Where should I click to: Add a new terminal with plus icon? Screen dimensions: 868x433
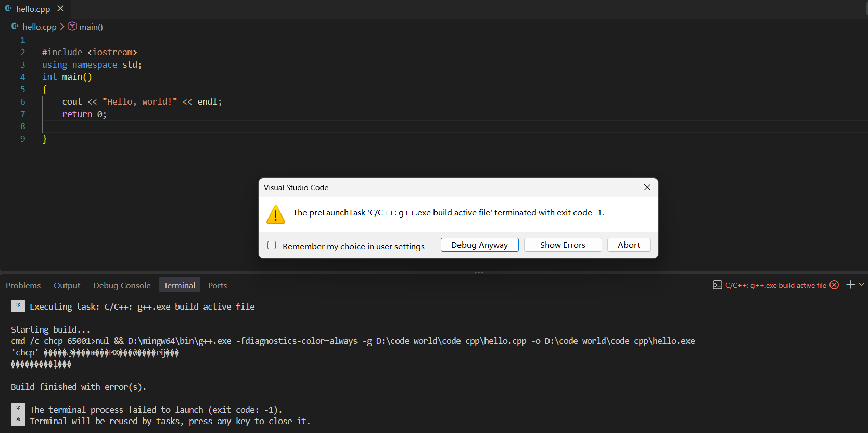[851, 284]
